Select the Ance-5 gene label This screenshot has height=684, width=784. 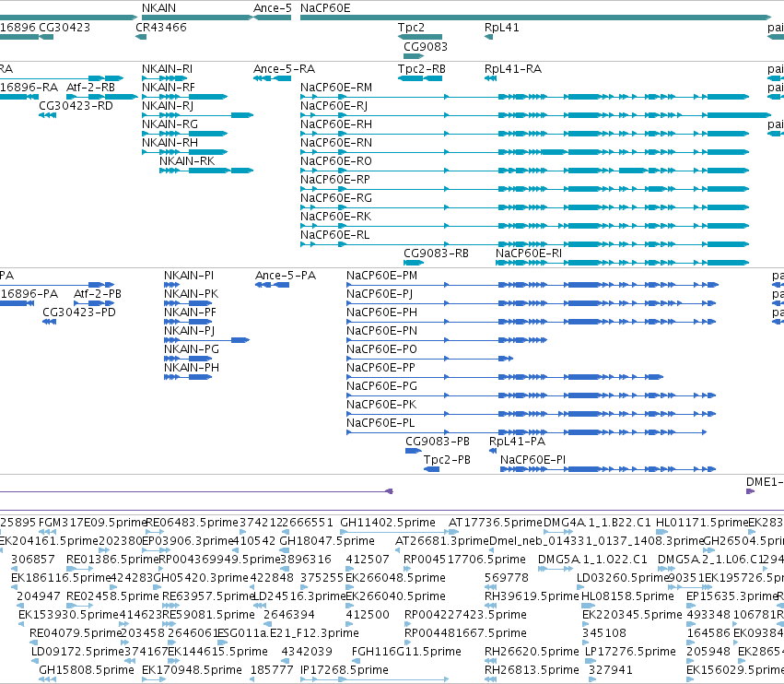[x=272, y=8]
